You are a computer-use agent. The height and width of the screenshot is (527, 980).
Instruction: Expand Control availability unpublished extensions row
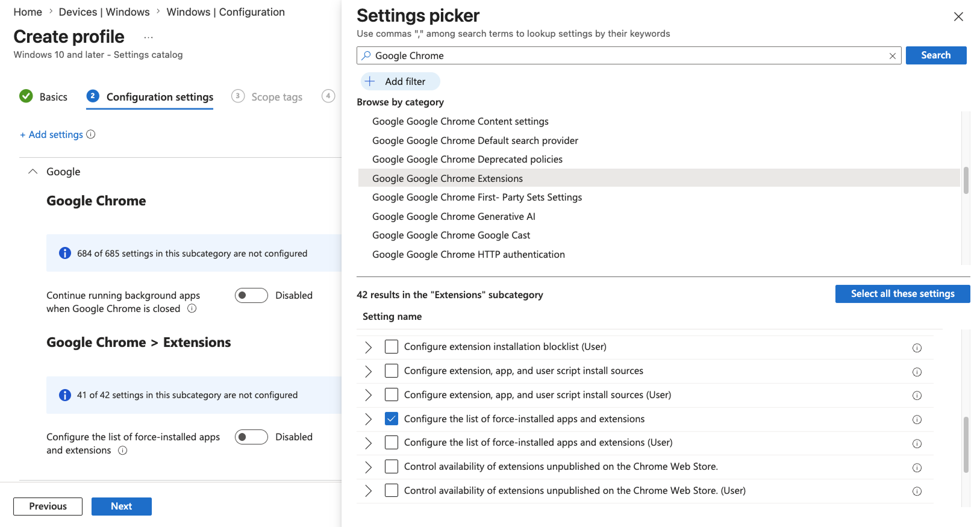coord(369,467)
